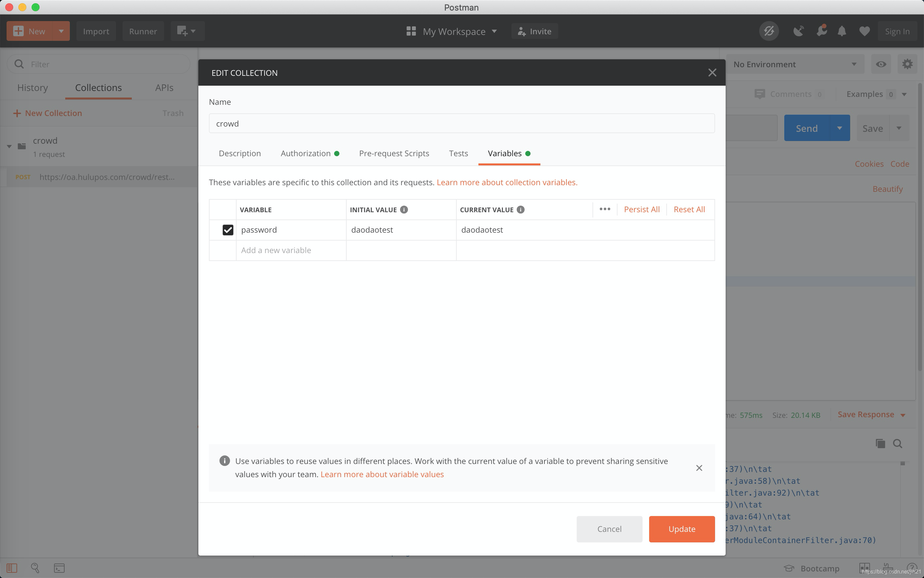
Task: Open the Pre-request Scripts tab
Action: [394, 153]
